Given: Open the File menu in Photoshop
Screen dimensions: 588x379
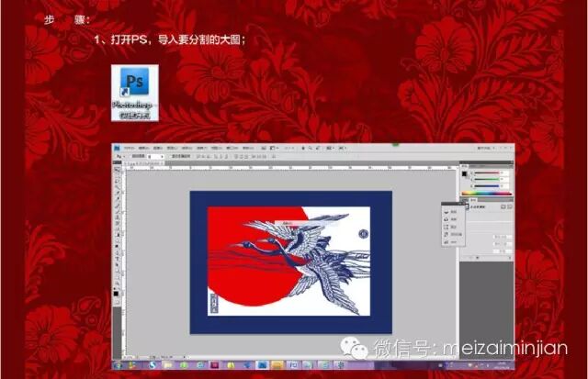Looking at the screenshot, I should point(130,148).
